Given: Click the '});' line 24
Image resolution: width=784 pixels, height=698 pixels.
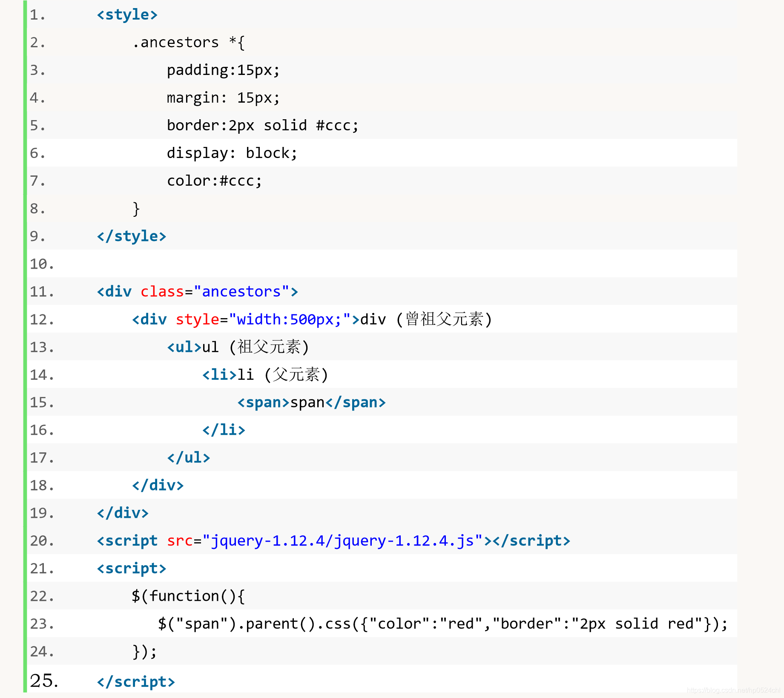Looking at the screenshot, I should point(145,652).
